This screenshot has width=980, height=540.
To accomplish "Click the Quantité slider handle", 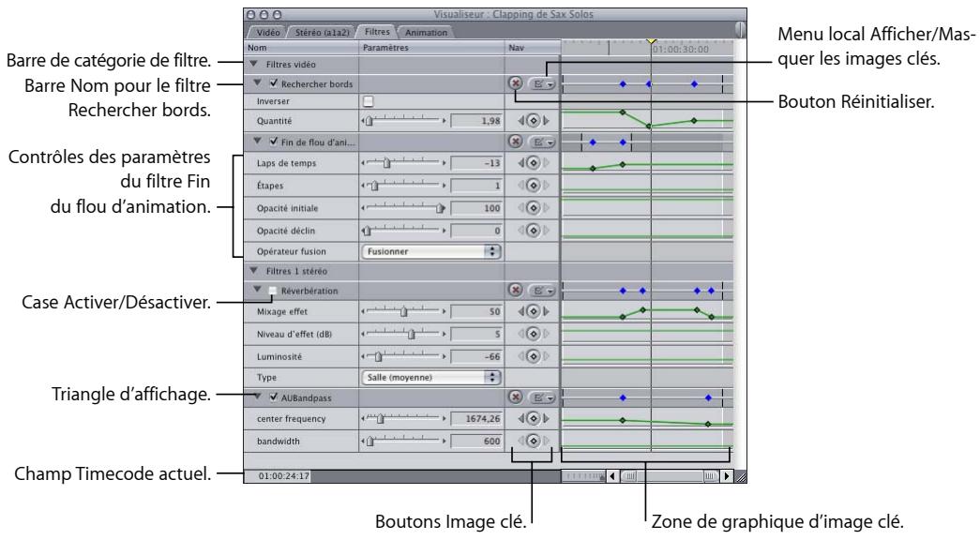I will tap(369, 121).
